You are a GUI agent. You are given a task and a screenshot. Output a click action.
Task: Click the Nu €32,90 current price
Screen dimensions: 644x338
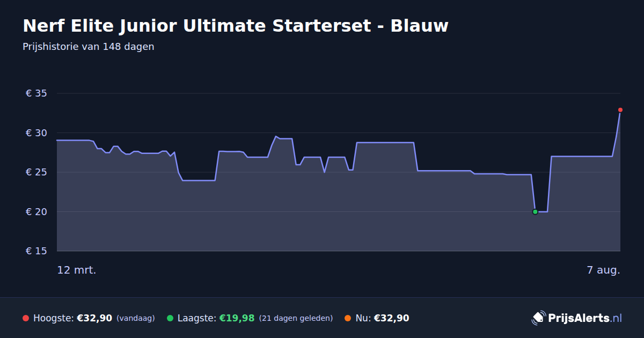click(x=391, y=318)
